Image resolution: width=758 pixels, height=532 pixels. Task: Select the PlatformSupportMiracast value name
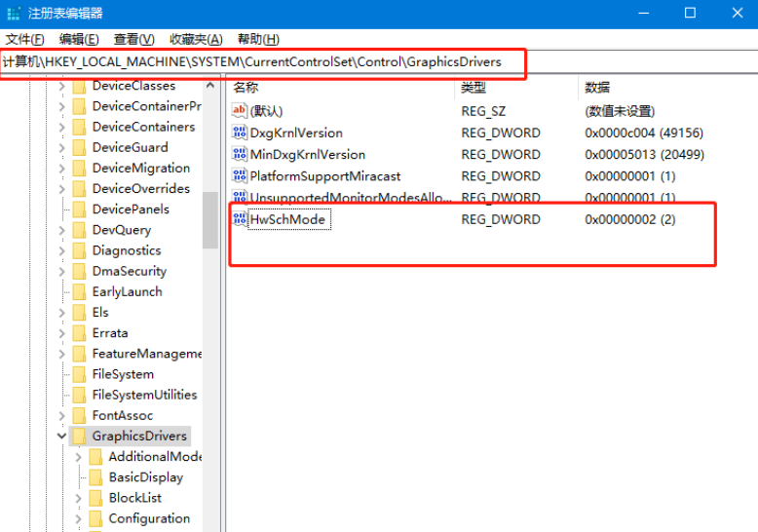click(x=324, y=176)
